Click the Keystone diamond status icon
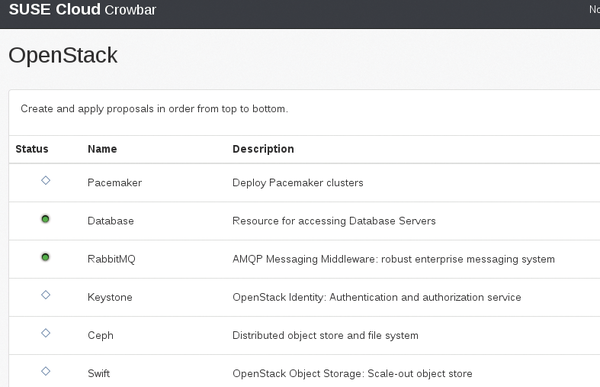 46,295
